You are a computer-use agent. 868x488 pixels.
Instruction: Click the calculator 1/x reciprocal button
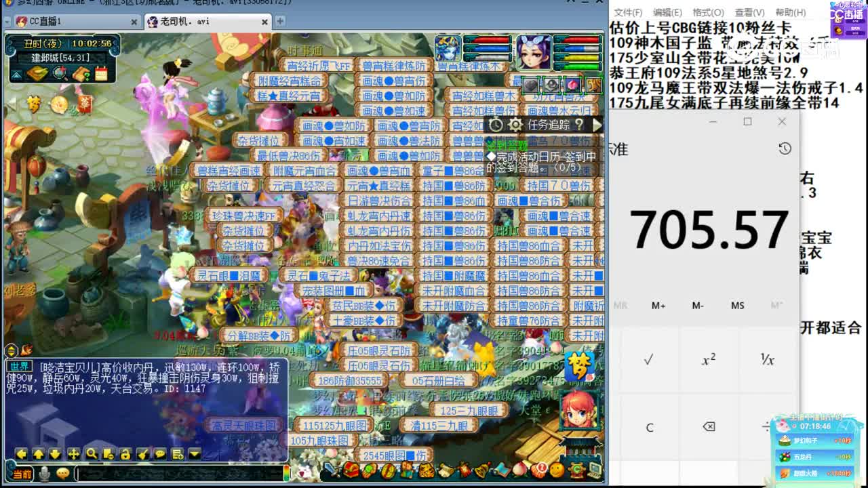tap(767, 360)
